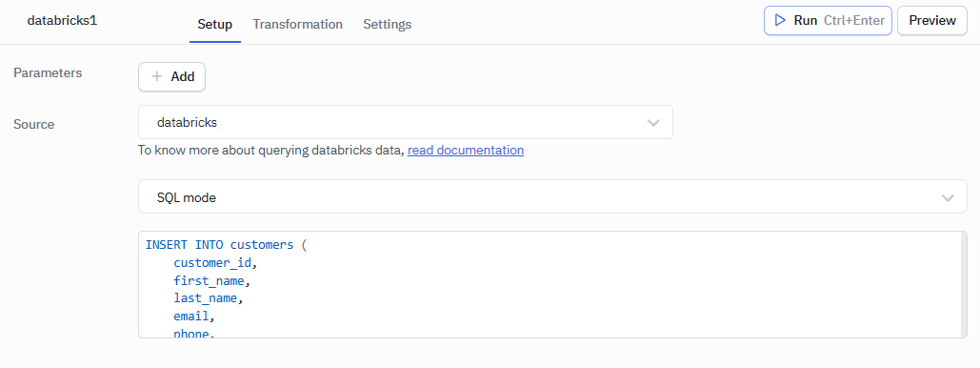Open the databricks source dropdown
The height and width of the screenshot is (368, 980).
click(406, 122)
